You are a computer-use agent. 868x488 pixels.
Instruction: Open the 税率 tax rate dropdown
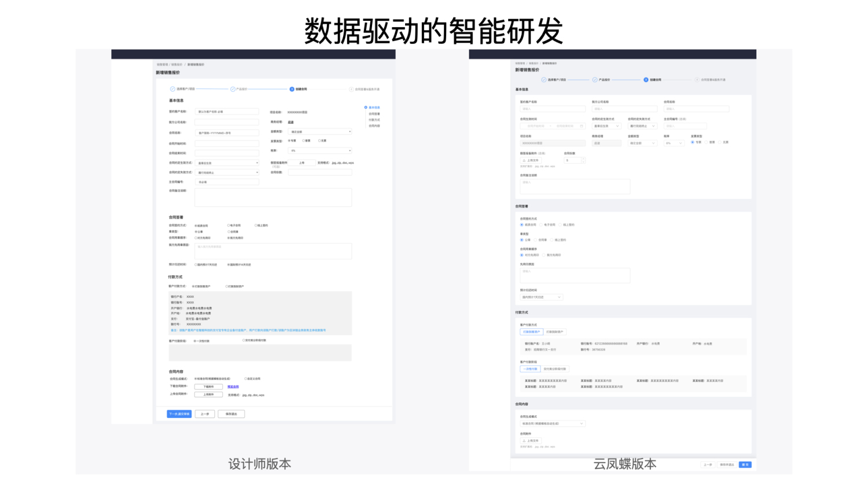(674, 143)
